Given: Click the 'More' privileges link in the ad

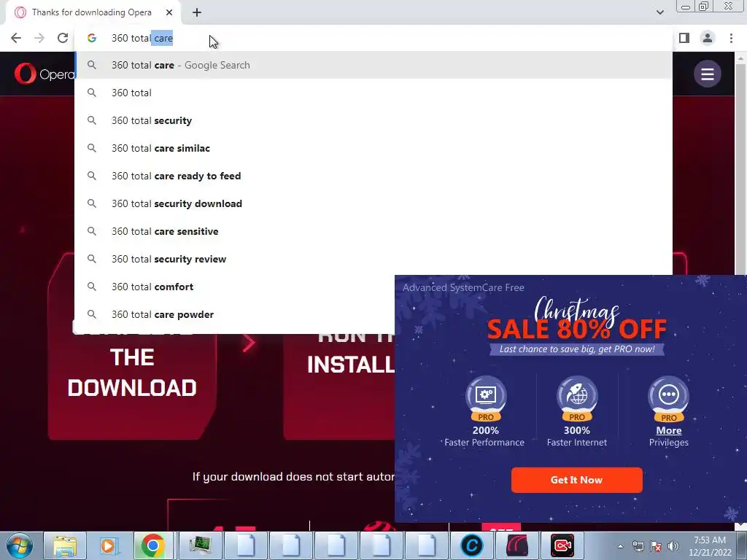Looking at the screenshot, I should coord(668,430).
